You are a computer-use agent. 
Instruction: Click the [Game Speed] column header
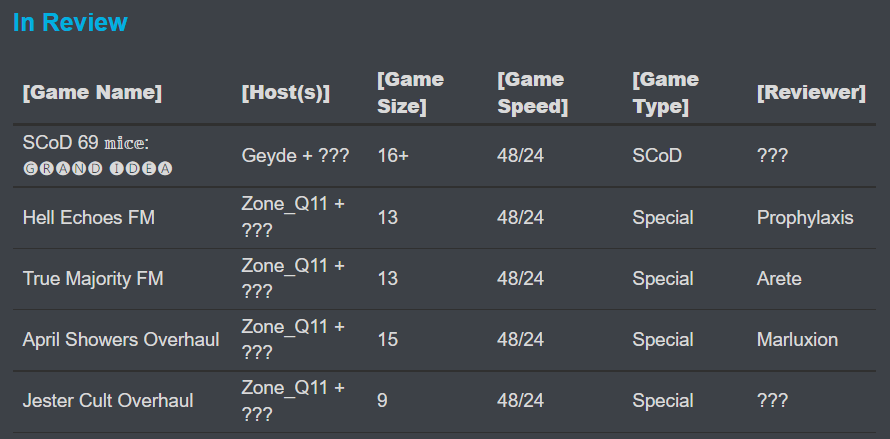tap(532, 92)
